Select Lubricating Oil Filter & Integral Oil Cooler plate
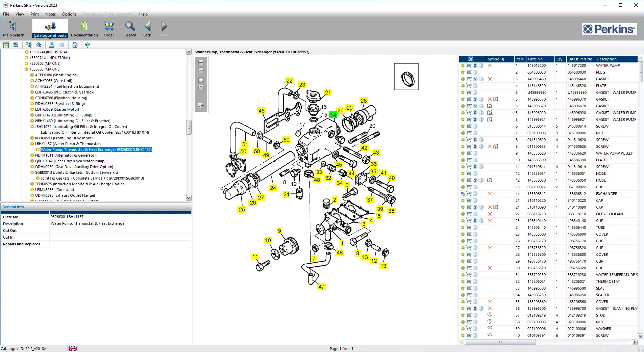 [95, 132]
